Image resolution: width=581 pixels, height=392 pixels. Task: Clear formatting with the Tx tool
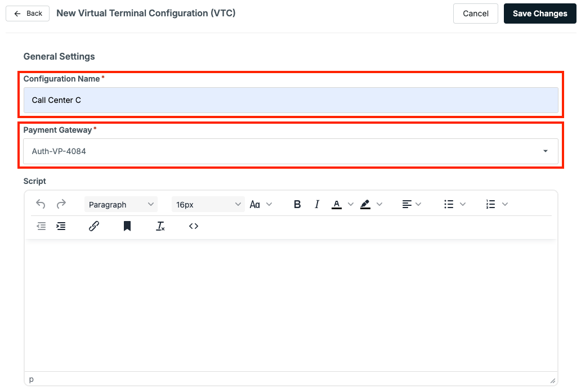(160, 226)
